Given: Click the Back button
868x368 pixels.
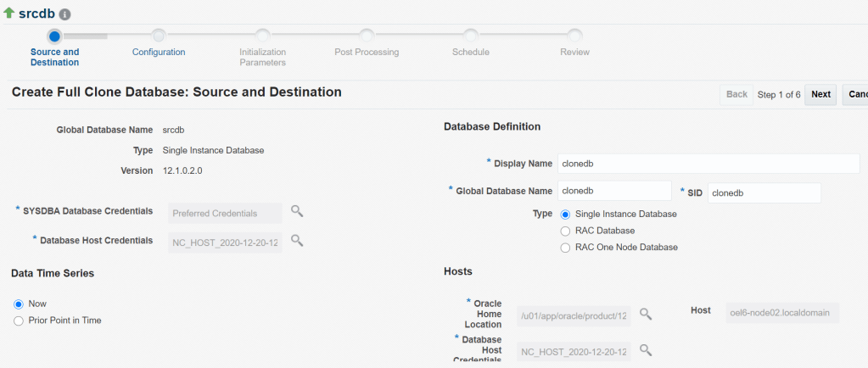Looking at the screenshot, I should click(736, 94).
